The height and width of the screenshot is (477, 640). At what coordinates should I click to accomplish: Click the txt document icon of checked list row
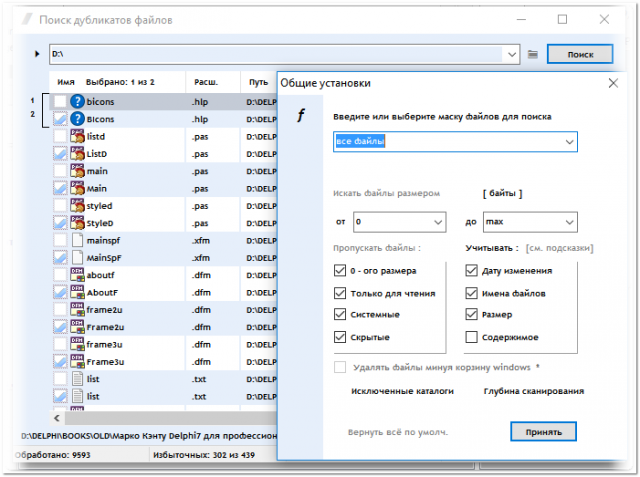(x=77, y=396)
